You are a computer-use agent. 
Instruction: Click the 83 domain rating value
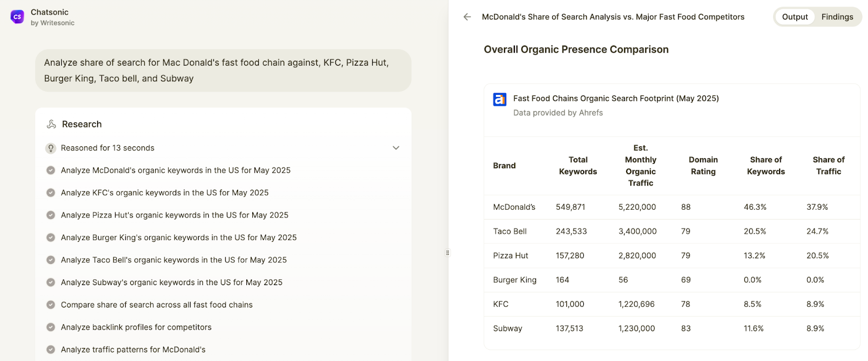[686, 328]
